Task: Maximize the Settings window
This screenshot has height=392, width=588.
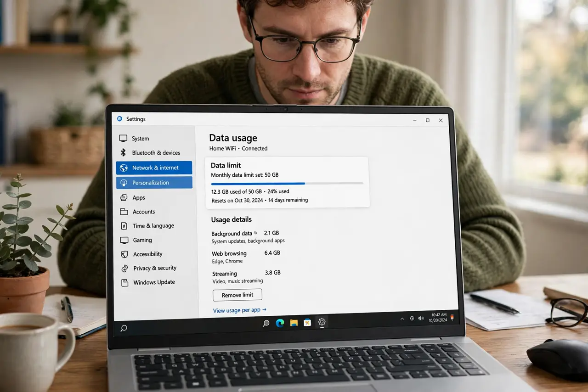Action: coord(428,120)
